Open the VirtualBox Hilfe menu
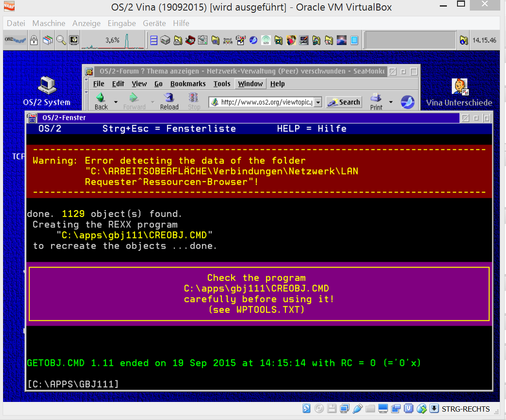This screenshot has height=420, width=506. click(181, 23)
